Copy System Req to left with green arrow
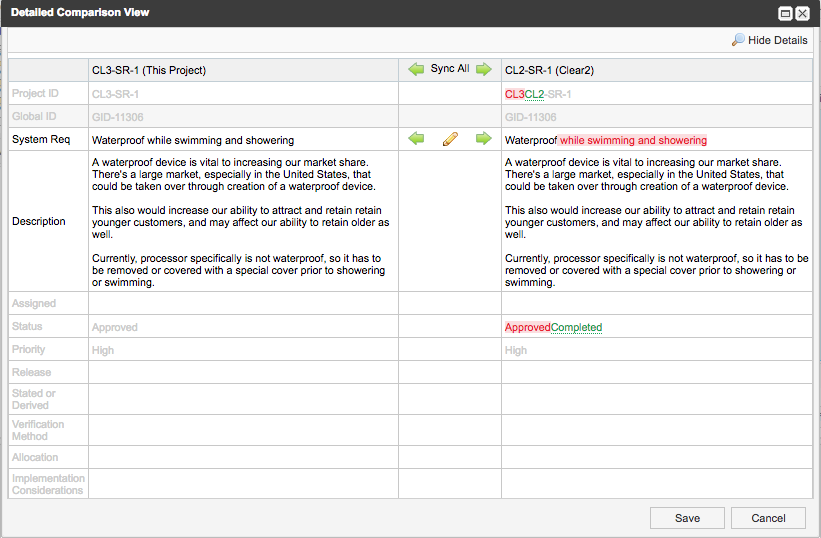This screenshot has width=821, height=538. [x=416, y=139]
